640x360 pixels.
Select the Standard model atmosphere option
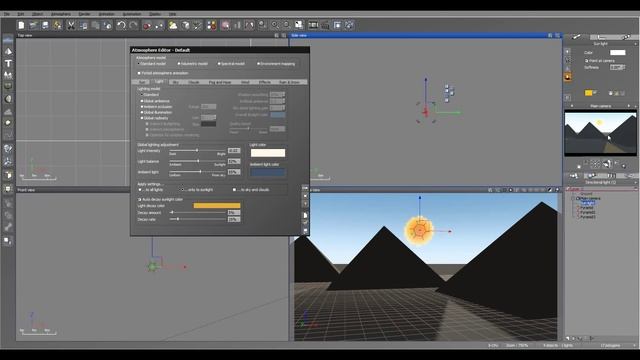(x=152, y=64)
